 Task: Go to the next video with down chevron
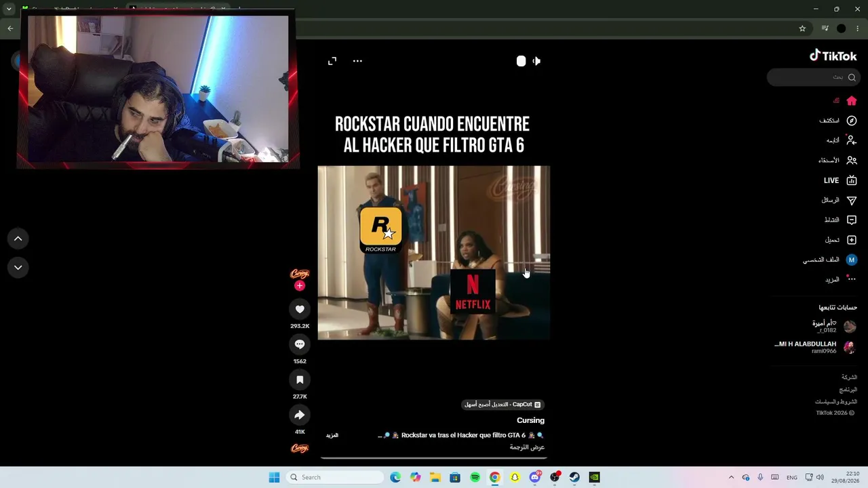(18, 268)
